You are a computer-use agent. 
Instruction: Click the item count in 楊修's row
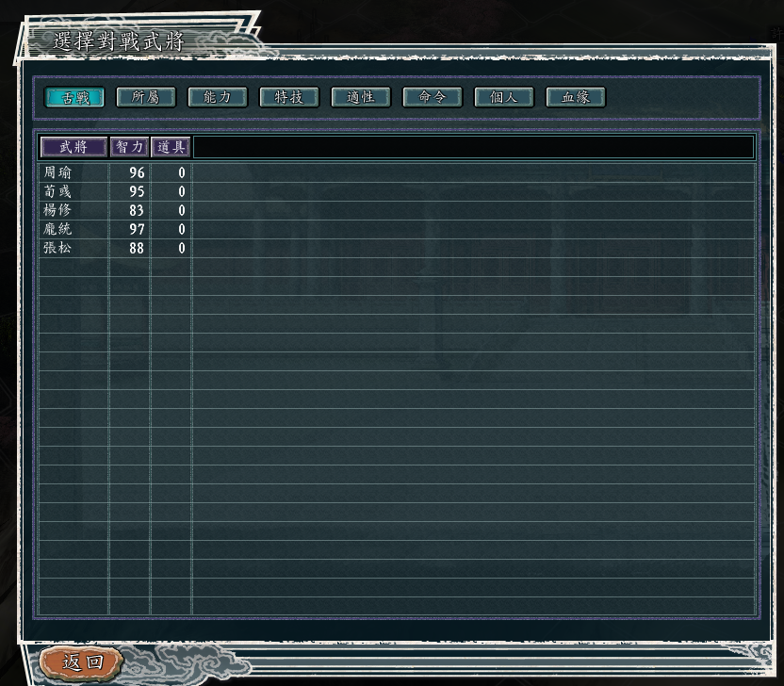click(182, 210)
